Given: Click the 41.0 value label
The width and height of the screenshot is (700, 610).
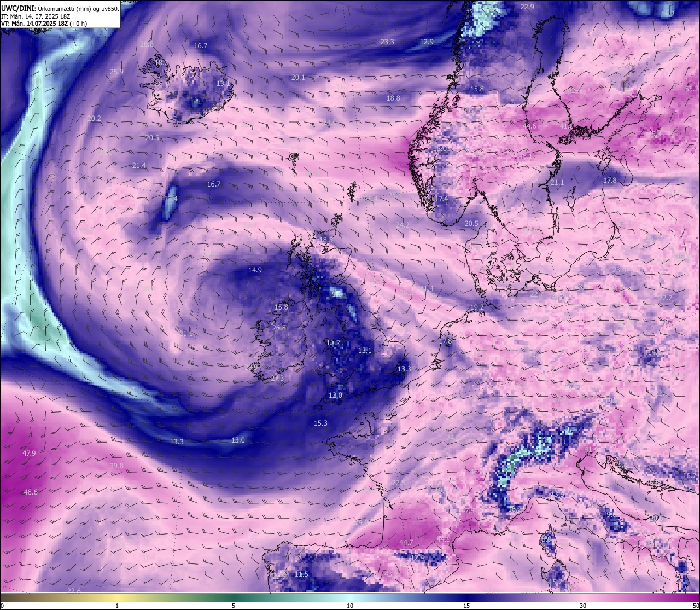Looking at the screenshot, I should pyautogui.click(x=567, y=126).
